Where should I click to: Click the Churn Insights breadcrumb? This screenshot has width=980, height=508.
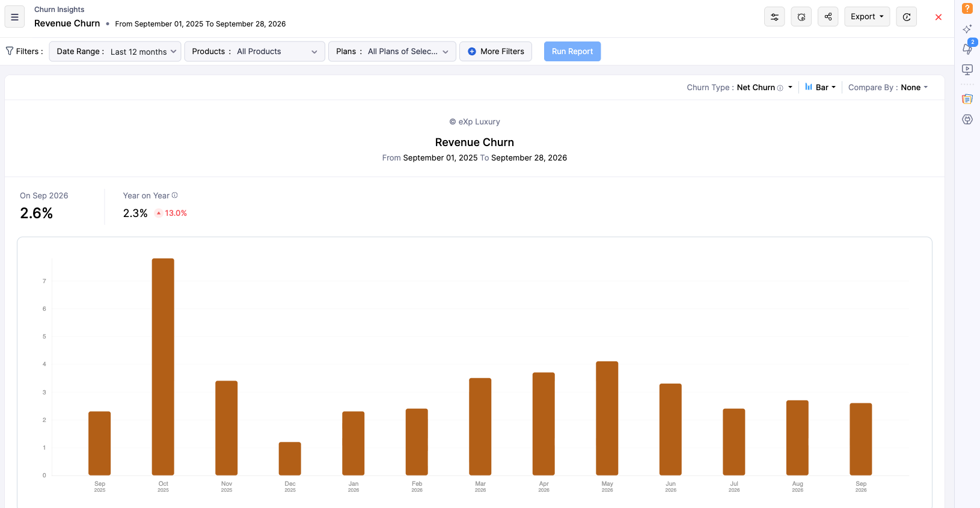59,10
